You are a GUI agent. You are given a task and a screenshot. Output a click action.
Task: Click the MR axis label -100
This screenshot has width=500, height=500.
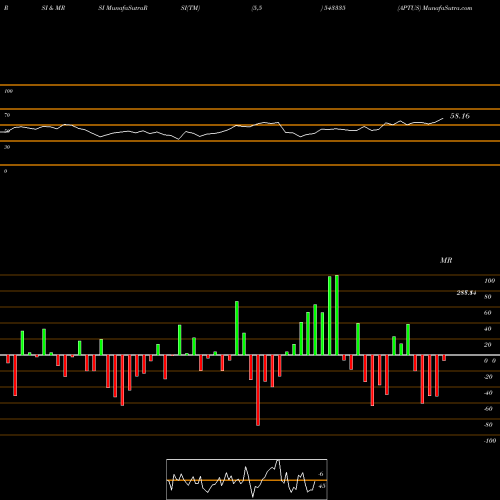click(x=490, y=441)
